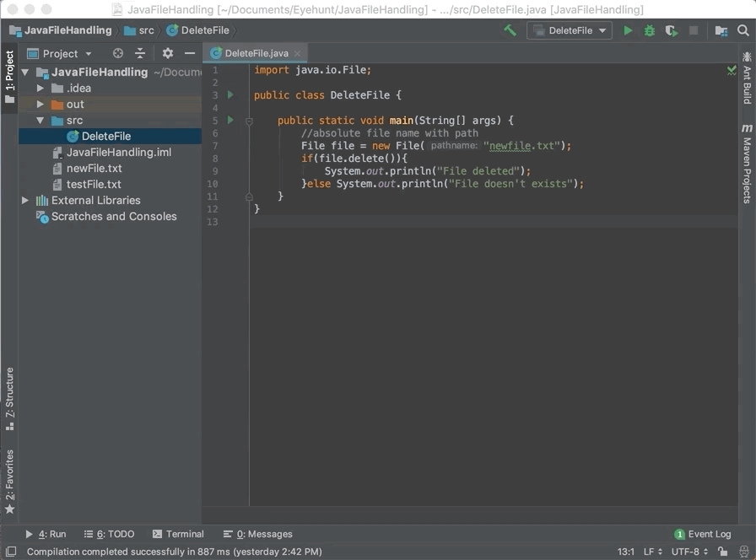The height and width of the screenshot is (560, 756).
Task: Expand the External Libraries arrow
Action: coord(25,200)
